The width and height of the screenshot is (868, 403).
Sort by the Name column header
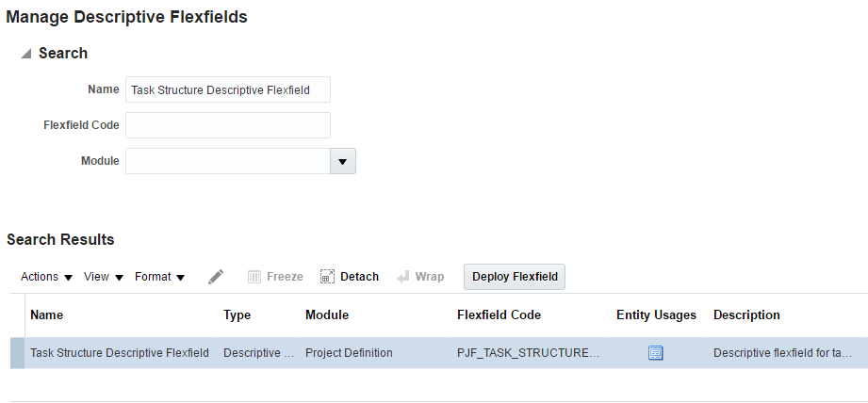(x=47, y=315)
